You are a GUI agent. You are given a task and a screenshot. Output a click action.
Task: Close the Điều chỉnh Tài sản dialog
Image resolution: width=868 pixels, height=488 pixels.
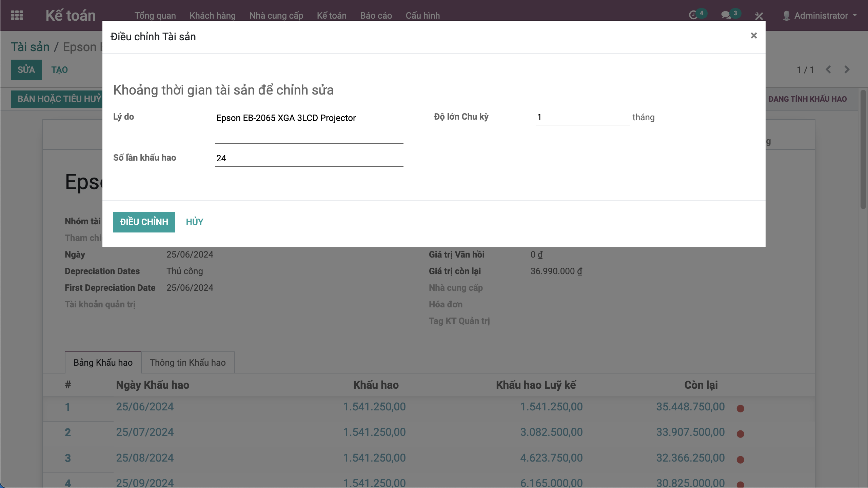tap(753, 36)
